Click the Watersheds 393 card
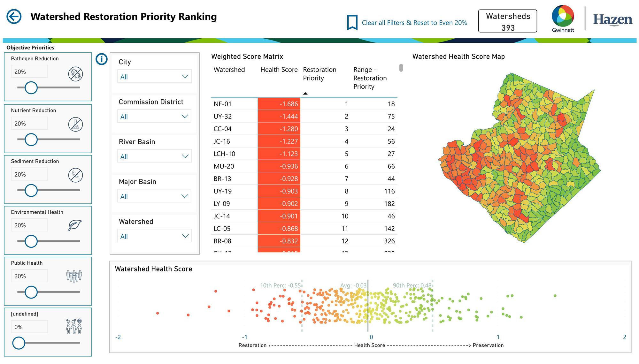This screenshot has height=364, width=639. pyautogui.click(x=507, y=21)
